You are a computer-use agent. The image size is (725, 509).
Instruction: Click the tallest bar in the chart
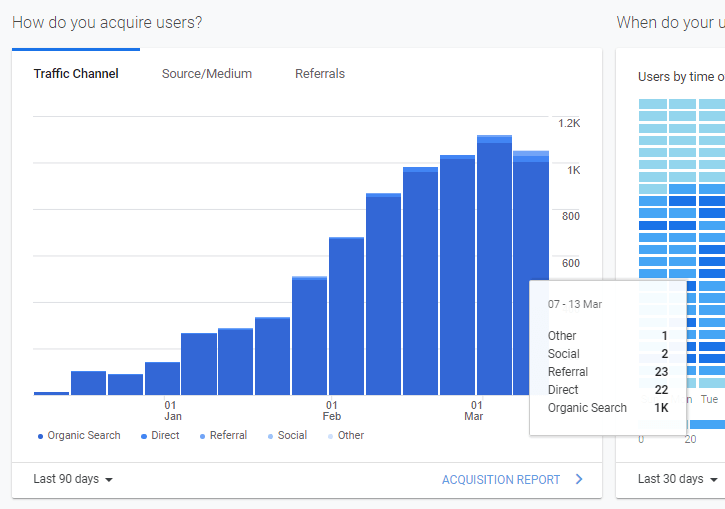tap(494, 265)
